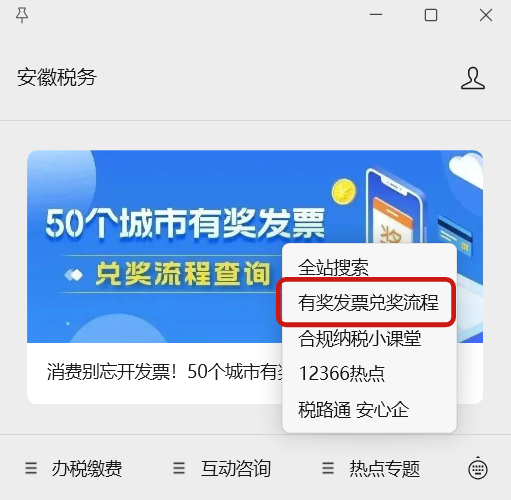Open the account profile icon for 安徽税务
This screenshot has height=500, width=511.
click(473, 78)
